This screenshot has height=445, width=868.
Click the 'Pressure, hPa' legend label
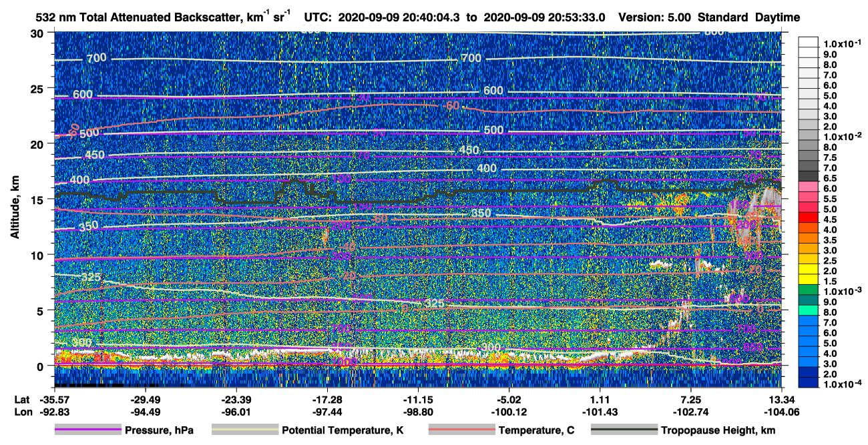[159, 430]
